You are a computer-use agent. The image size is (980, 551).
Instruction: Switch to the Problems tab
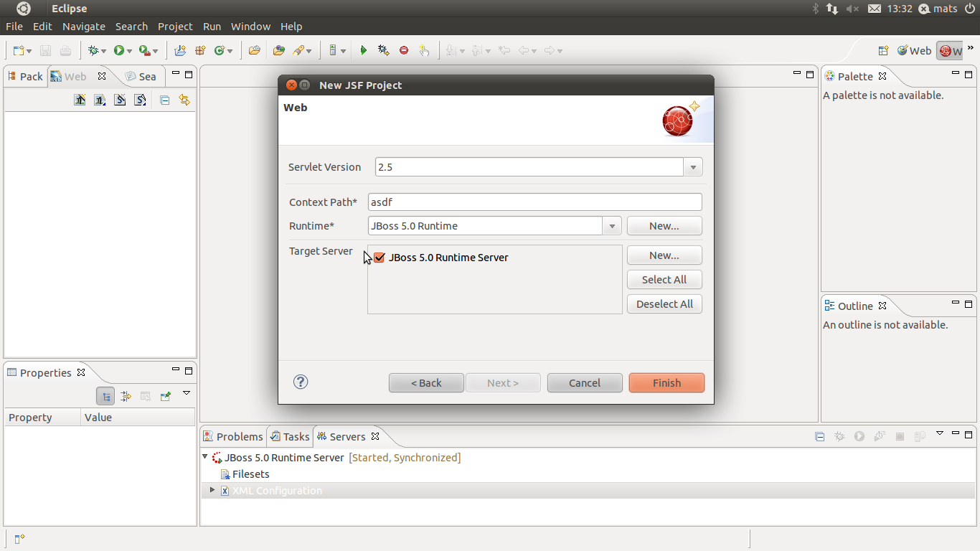point(233,436)
